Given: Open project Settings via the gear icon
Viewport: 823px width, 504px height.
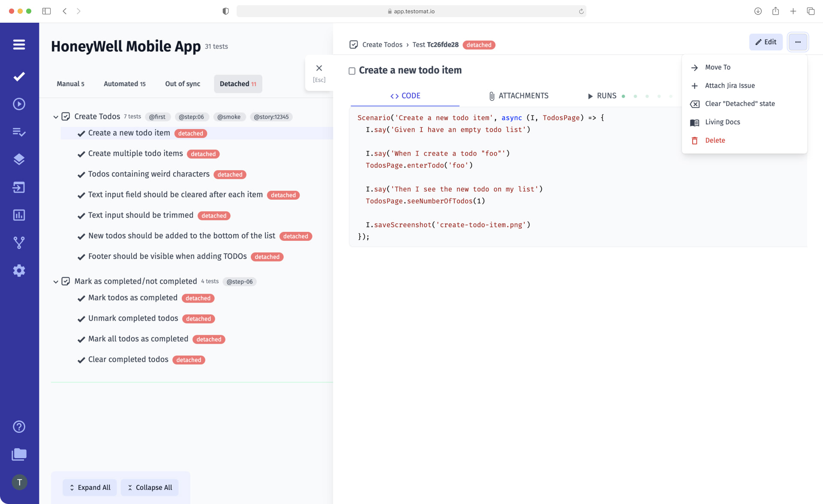Looking at the screenshot, I should pos(19,270).
